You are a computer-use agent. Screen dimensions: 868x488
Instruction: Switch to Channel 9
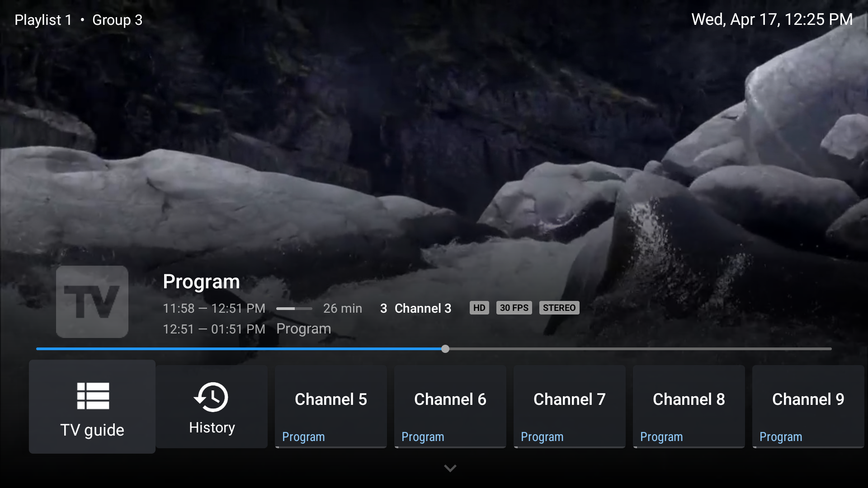point(808,407)
